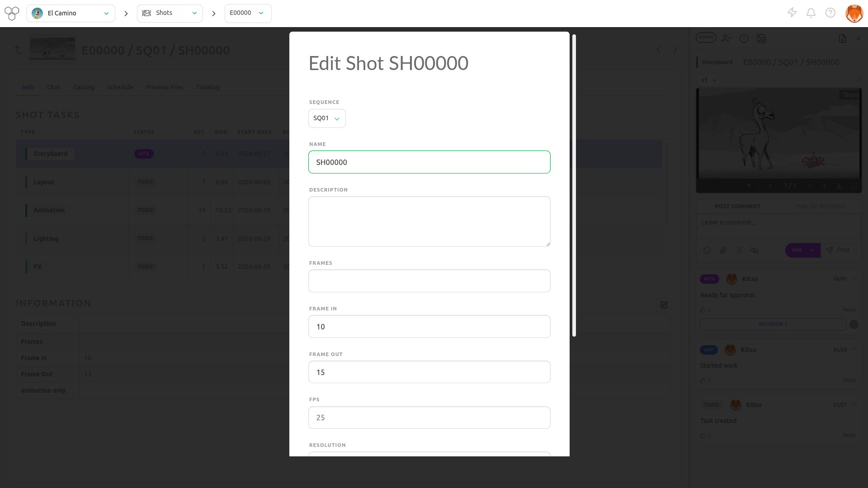Open the v1 version dropdown

point(708,80)
